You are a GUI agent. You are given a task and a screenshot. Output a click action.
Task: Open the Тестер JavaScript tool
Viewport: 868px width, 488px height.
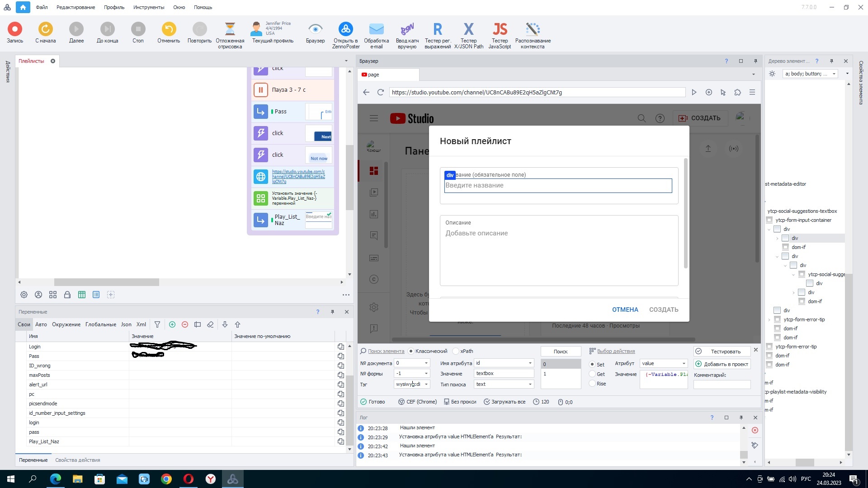pyautogui.click(x=500, y=35)
